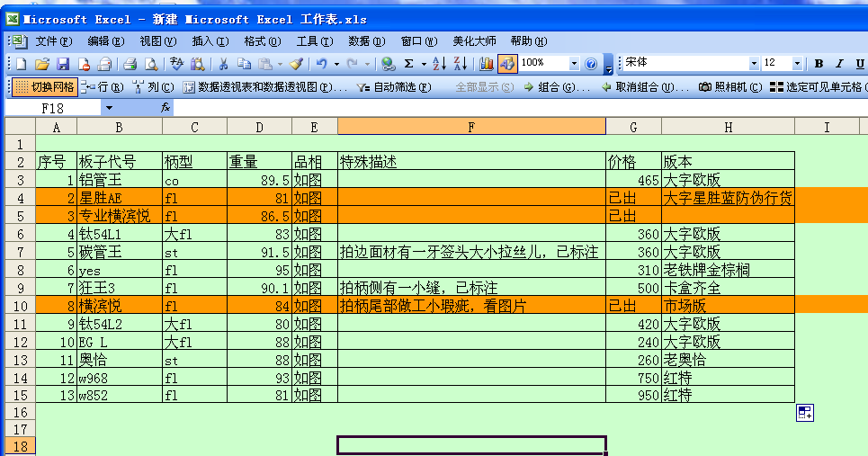Open the 数据 menu

click(366, 41)
